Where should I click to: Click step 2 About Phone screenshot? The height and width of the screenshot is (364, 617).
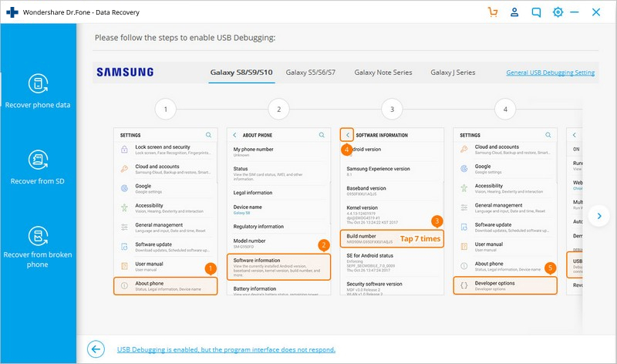[x=278, y=211]
